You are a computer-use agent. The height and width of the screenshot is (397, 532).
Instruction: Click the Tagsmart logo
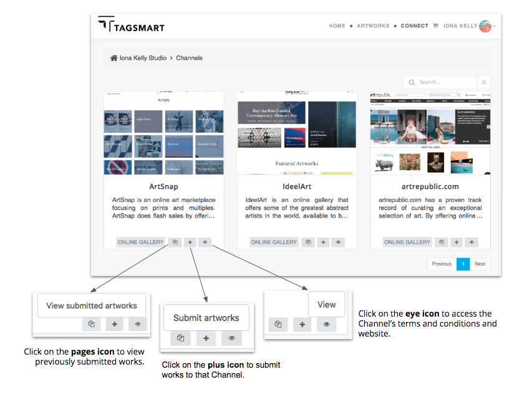[x=131, y=24]
